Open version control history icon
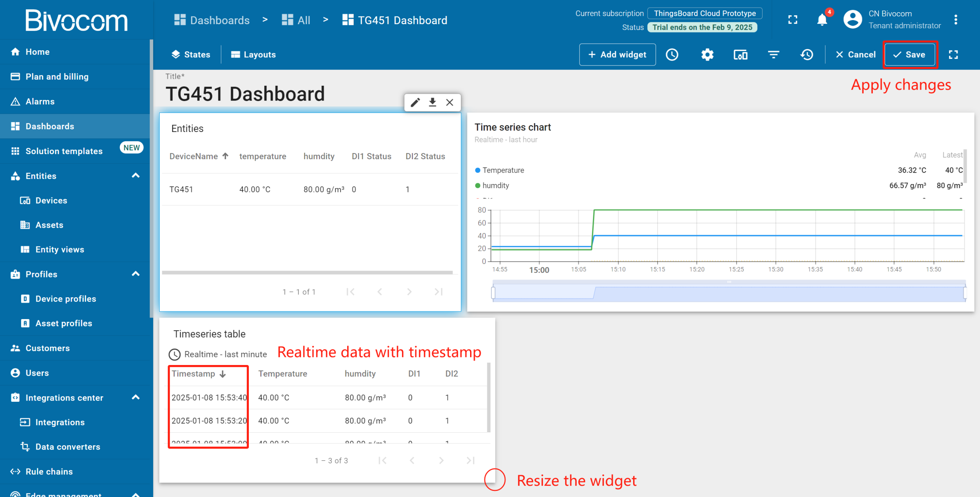 click(807, 55)
